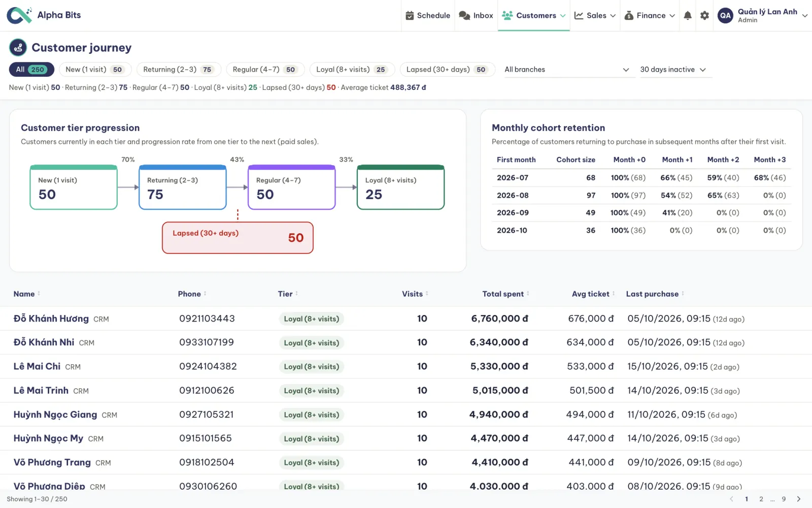
Task: Click the Customers people icon
Action: pyautogui.click(x=507, y=15)
